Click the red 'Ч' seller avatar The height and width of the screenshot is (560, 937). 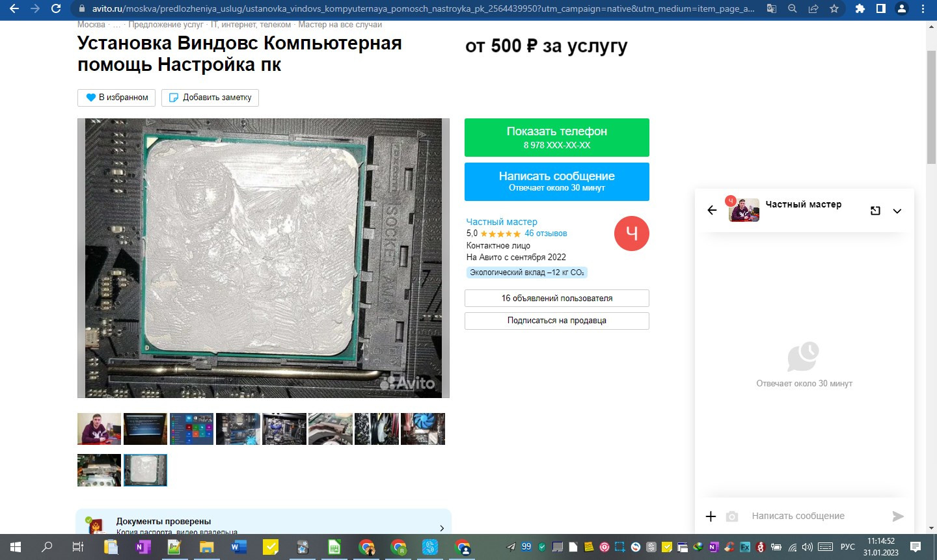pos(632,233)
